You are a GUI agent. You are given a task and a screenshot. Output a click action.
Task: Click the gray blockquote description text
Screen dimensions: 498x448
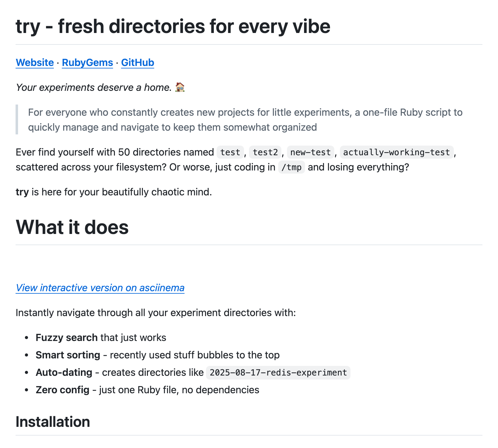(245, 120)
